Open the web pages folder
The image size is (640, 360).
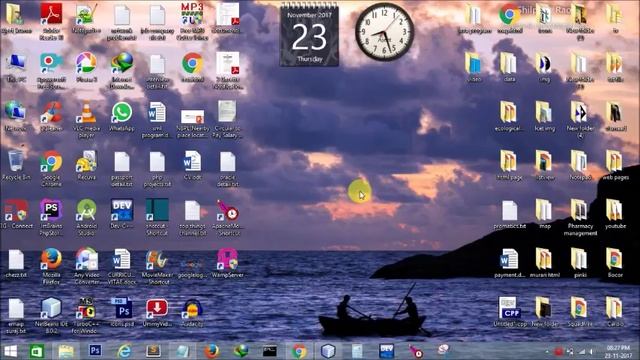click(615, 165)
